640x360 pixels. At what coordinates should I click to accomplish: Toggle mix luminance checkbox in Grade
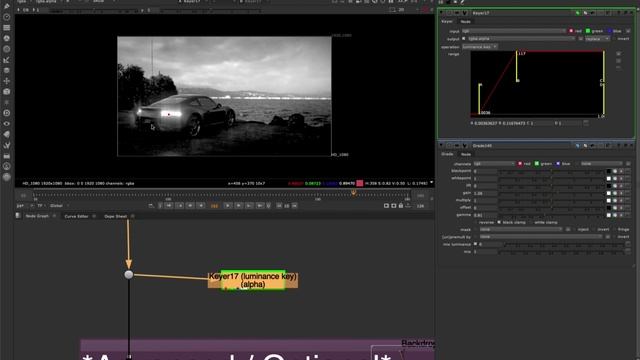click(x=476, y=244)
